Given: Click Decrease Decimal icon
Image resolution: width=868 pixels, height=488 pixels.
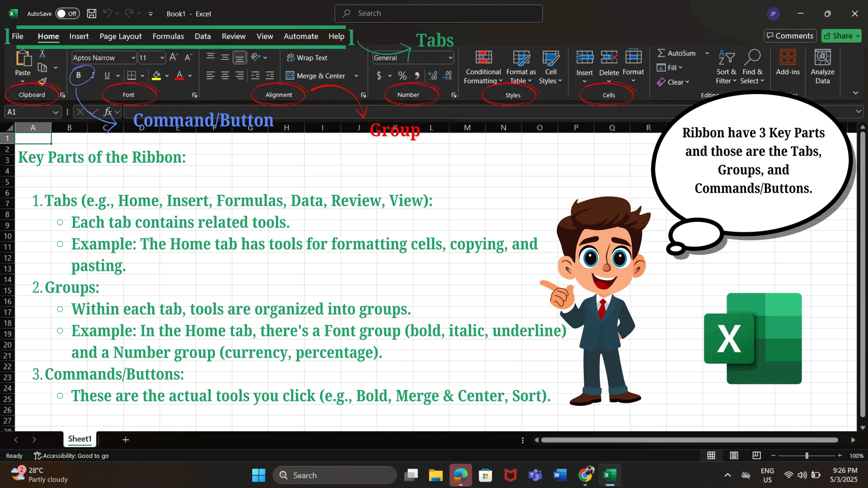Looking at the screenshot, I should pos(448,75).
